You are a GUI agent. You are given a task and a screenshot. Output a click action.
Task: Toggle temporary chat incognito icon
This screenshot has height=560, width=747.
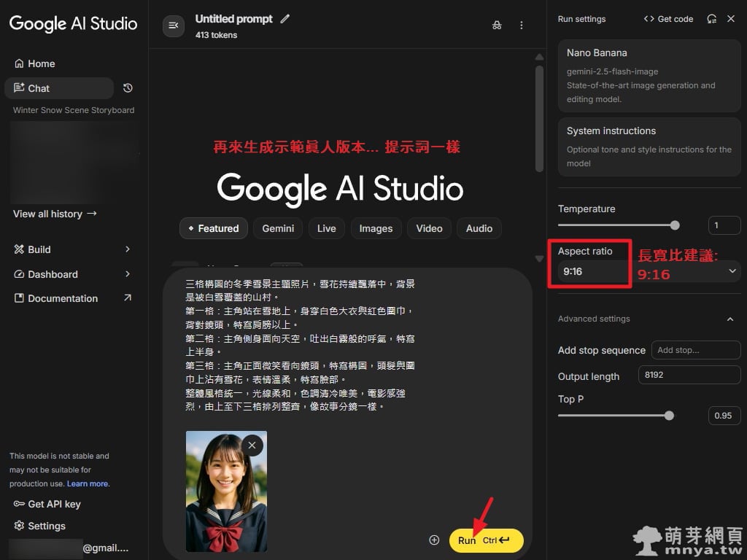click(497, 26)
